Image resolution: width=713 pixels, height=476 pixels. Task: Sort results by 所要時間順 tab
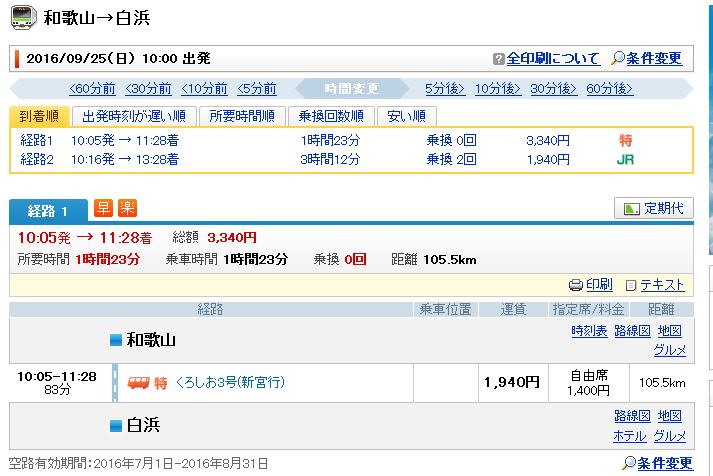click(x=243, y=116)
